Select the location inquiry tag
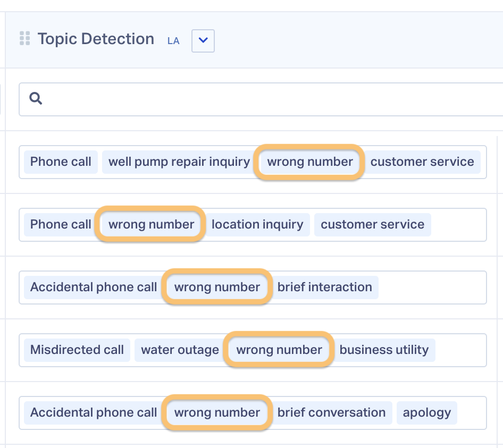 click(257, 225)
